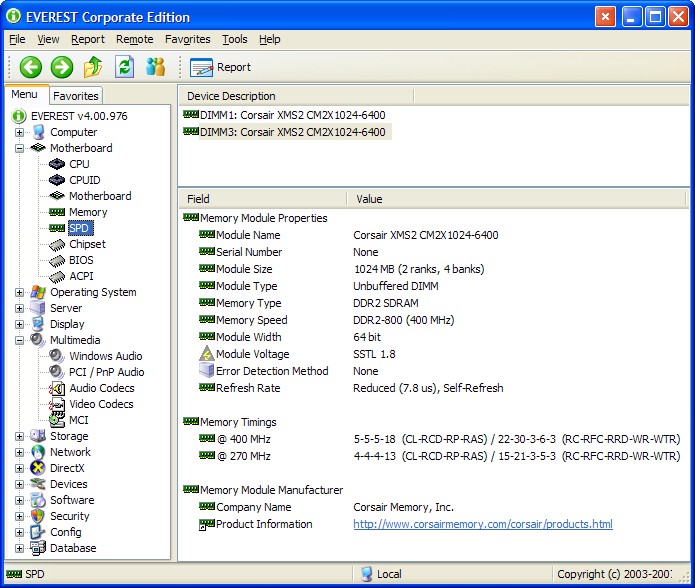Collapse the Multimedia tree node
695x588 pixels.
20,340
